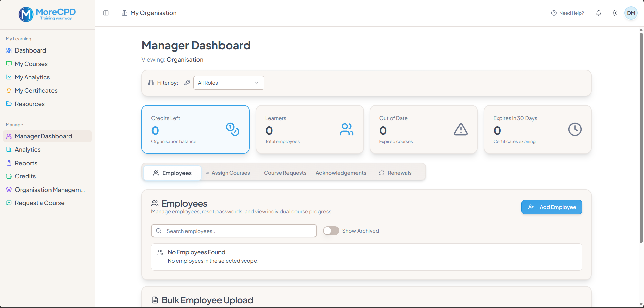Viewport: 644px width, 308px height.
Task: Click the Credits Left coins icon
Action: [x=233, y=129]
